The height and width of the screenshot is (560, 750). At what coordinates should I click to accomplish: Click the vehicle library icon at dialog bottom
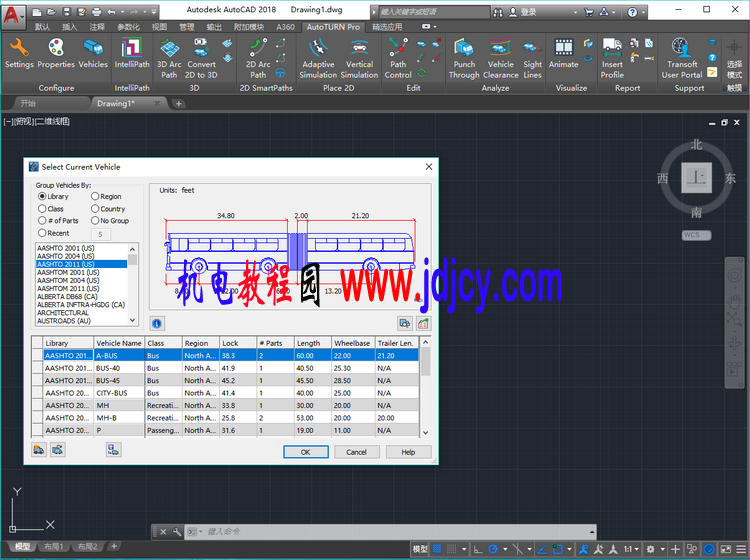click(x=113, y=450)
